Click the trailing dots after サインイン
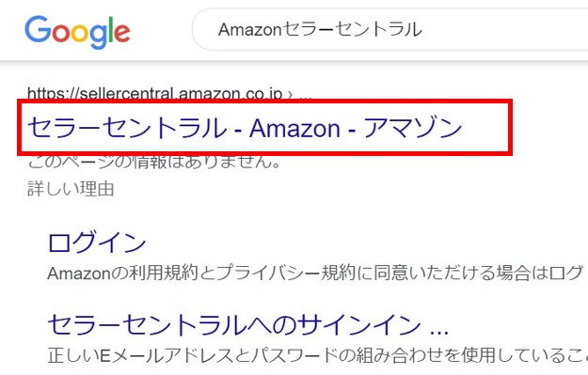 tap(439, 331)
